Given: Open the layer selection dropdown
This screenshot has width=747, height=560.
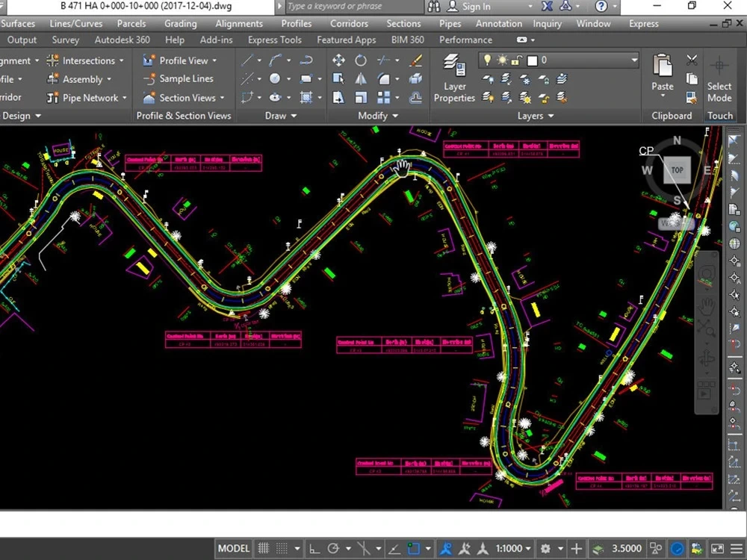Looking at the screenshot, I should (x=634, y=60).
